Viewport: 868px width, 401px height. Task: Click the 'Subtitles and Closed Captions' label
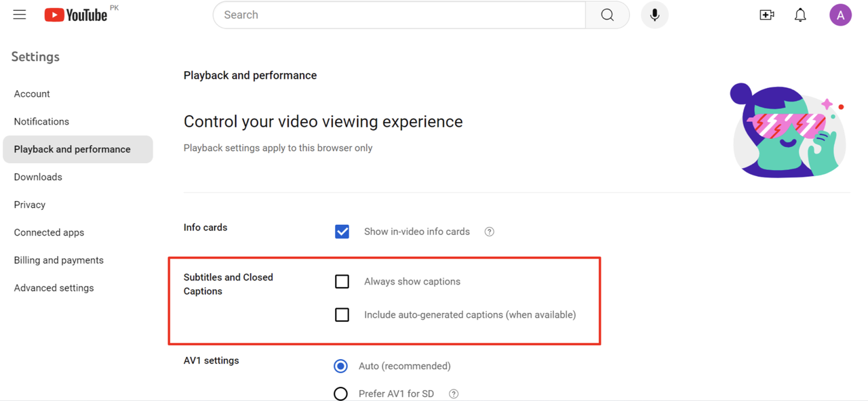coord(229,284)
